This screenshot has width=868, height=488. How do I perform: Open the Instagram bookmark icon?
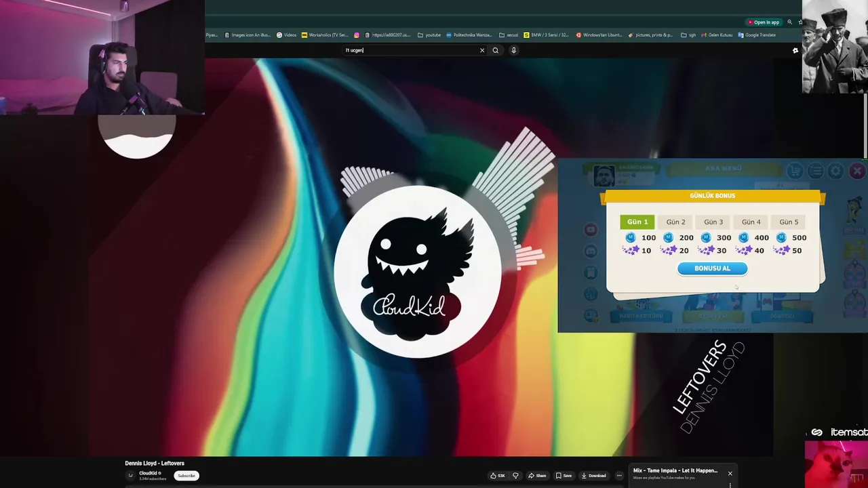coord(357,35)
